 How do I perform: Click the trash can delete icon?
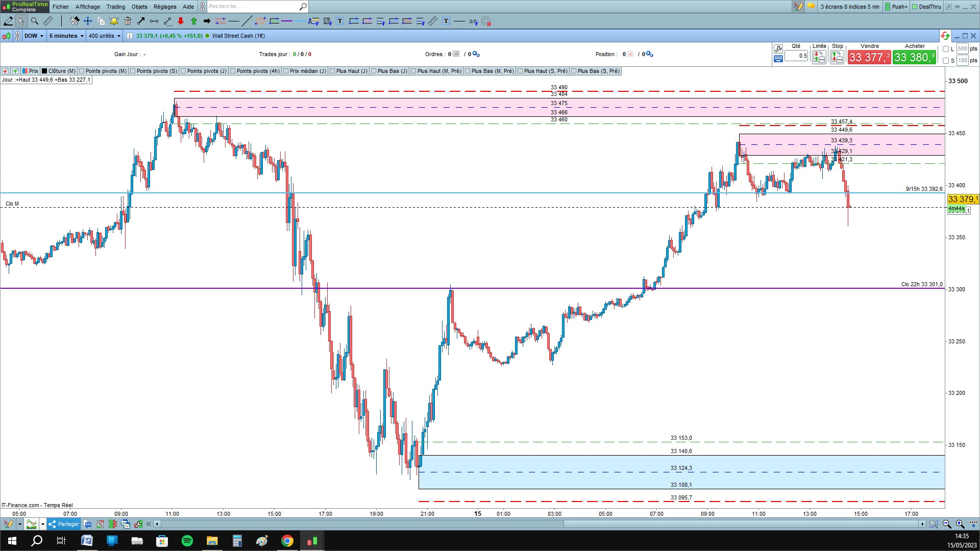tap(128, 21)
